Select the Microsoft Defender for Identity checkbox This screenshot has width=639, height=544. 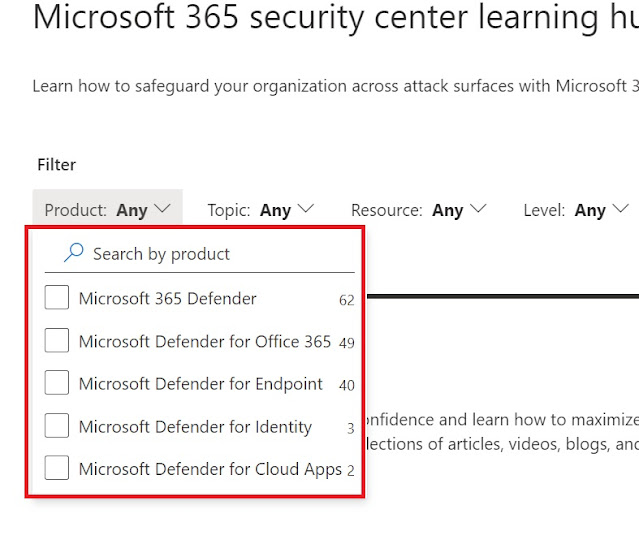tap(57, 426)
